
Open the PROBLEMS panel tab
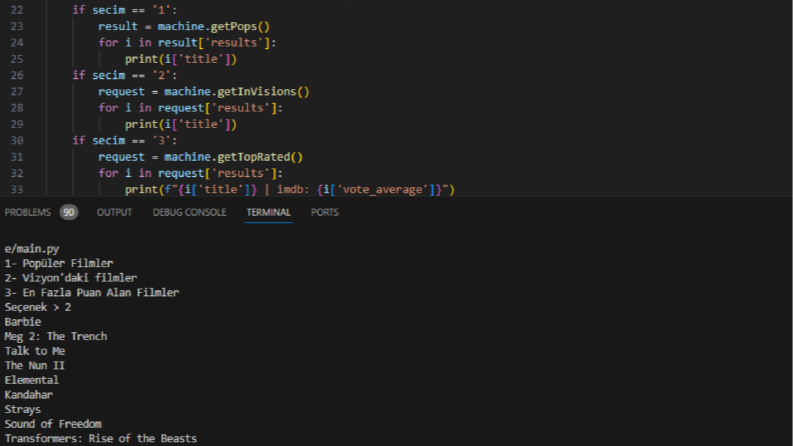(27, 212)
